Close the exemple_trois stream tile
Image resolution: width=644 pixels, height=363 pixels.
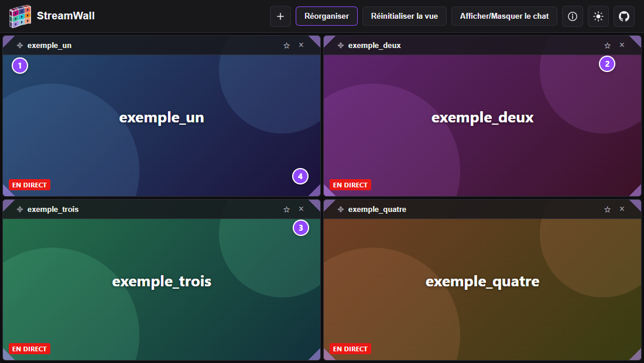pyautogui.click(x=301, y=209)
